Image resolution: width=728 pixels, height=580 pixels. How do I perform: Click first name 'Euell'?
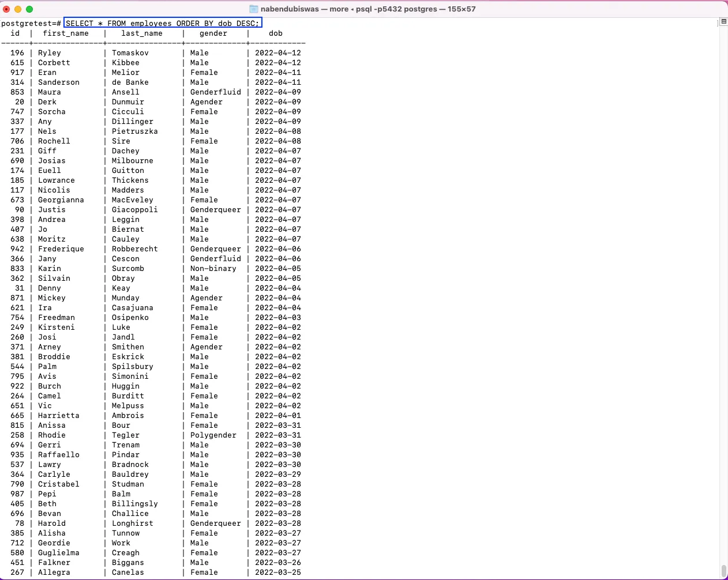pyautogui.click(x=50, y=171)
